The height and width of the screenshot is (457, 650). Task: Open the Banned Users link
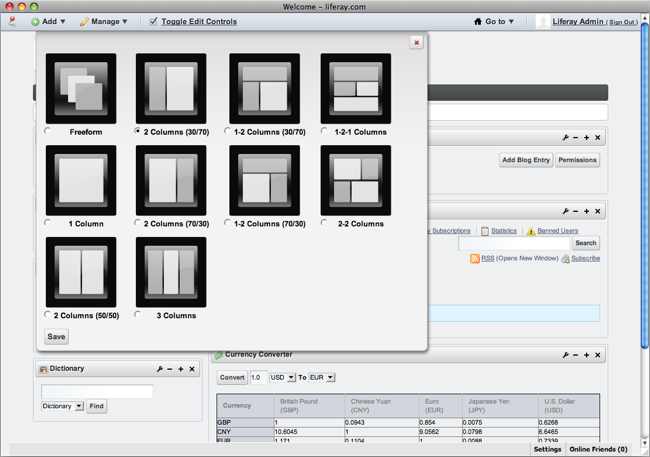558,231
